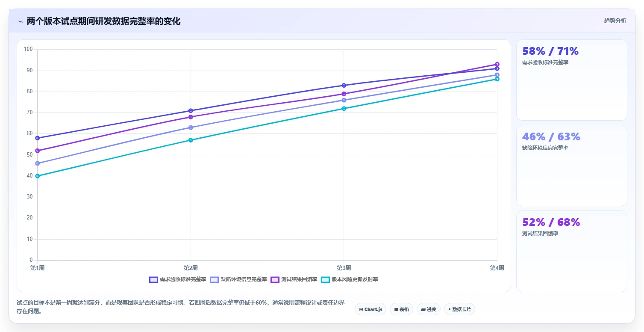644x332 pixels.
Task: Click 测试结果回填率 week 2 point at 68
Action: (x=191, y=117)
